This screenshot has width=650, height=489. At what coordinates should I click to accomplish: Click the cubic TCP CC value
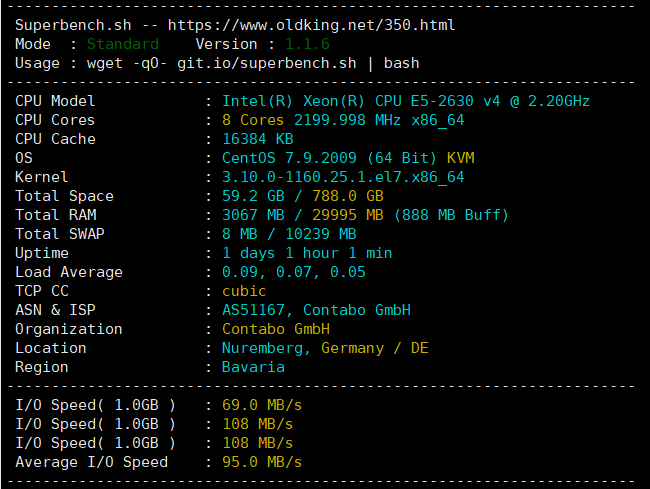click(244, 291)
